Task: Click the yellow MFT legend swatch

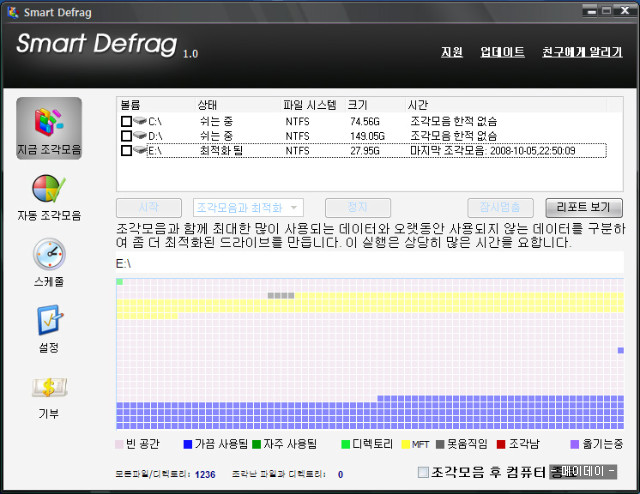Action: (406, 444)
